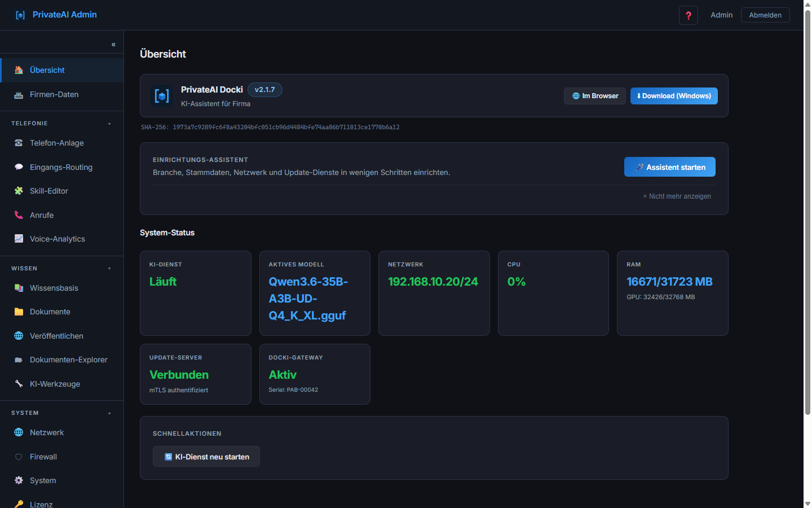
Task: Click the Telefon-Anlage phone icon
Action: (19, 143)
